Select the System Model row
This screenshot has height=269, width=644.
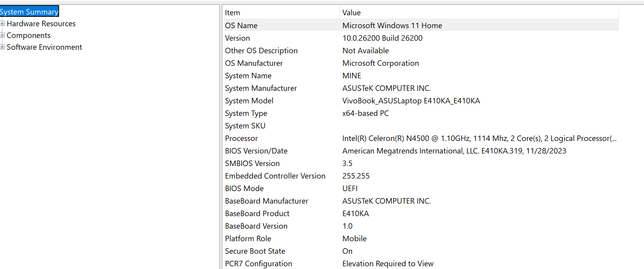(249, 101)
